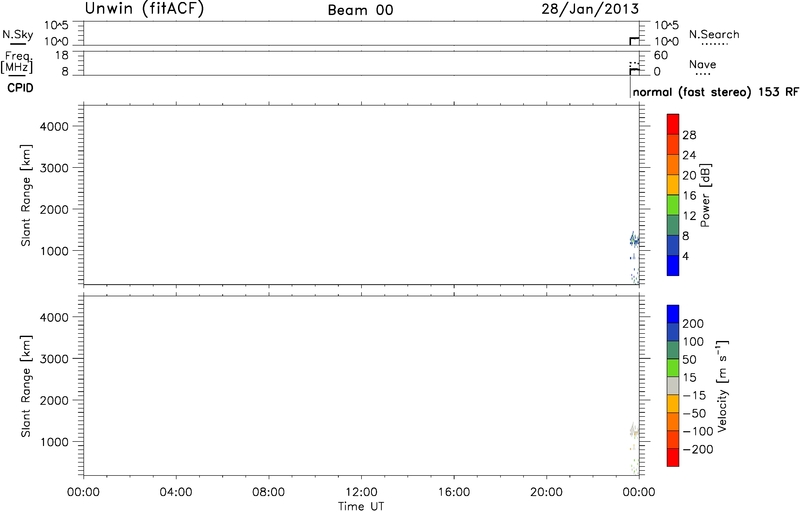Click the bottom blue swatch of Power colorbar
The image size is (800, 512).
click(673, 265)
